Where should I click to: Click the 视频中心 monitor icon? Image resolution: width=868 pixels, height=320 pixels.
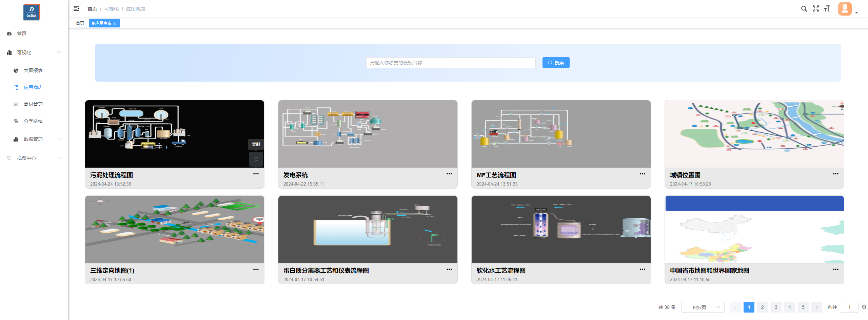tap(9, 158)
